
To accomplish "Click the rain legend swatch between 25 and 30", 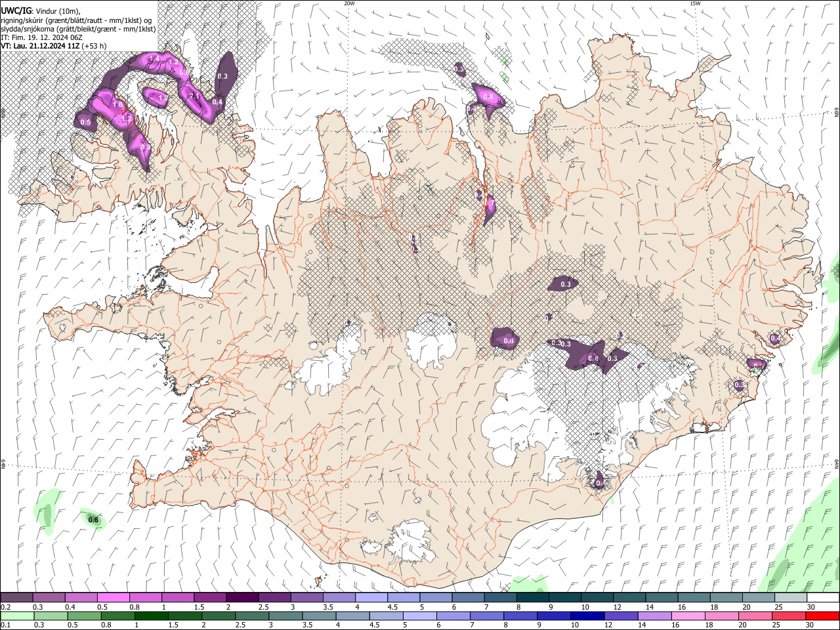I will coord(789,616).
